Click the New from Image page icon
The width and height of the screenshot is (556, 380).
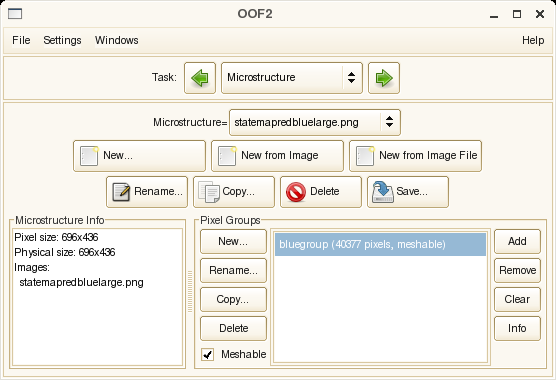click(x=227, y=156)
